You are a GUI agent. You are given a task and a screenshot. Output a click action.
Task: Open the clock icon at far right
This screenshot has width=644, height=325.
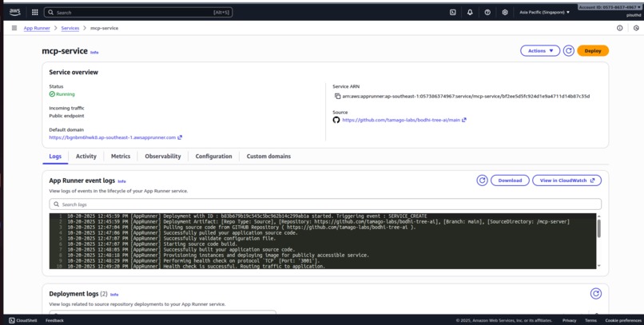click(636, 28)
